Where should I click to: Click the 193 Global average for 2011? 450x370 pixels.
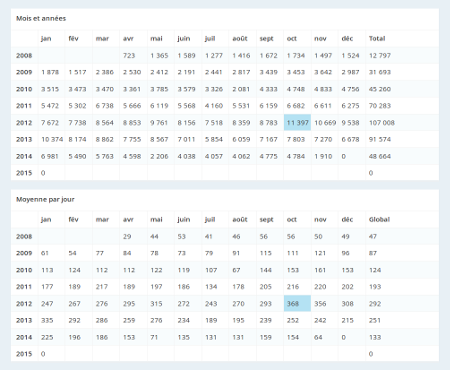tap(375, 287)
